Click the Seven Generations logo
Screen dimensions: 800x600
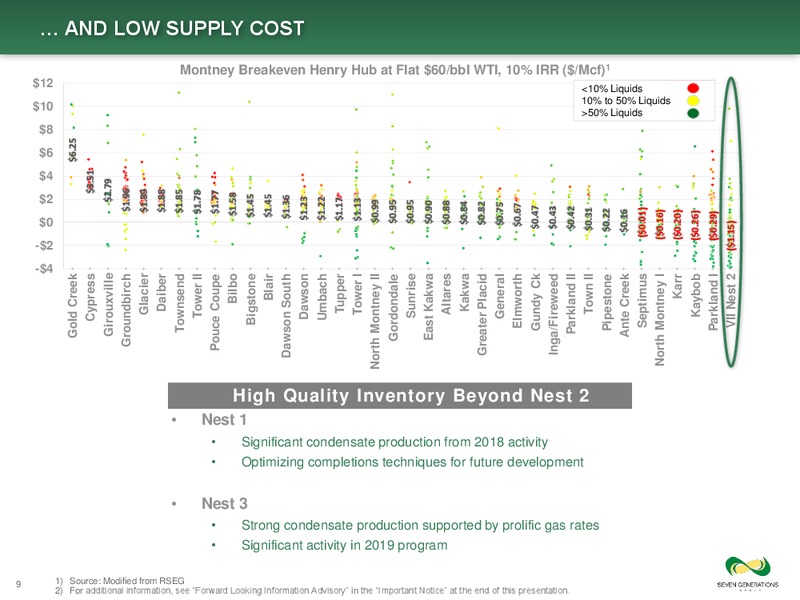click(x=747, y=573)
